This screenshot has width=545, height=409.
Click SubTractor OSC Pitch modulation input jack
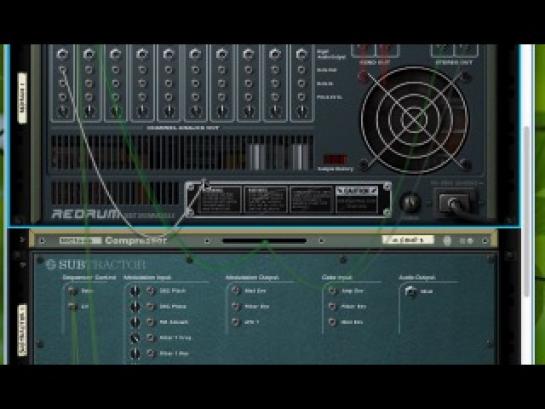[x=151, y=291]
